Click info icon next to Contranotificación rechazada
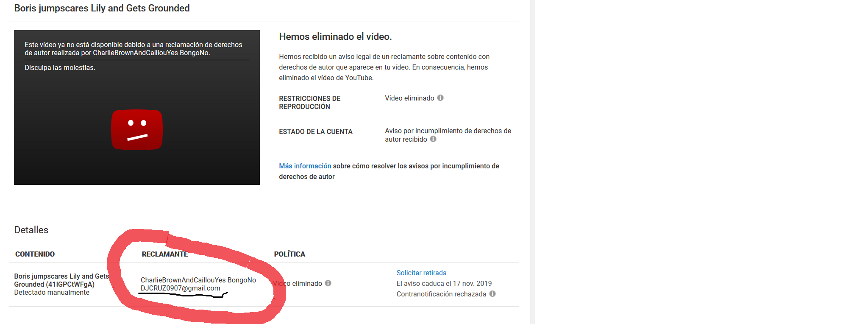Screen dimensions: 868x324 [x=492, y=294]
